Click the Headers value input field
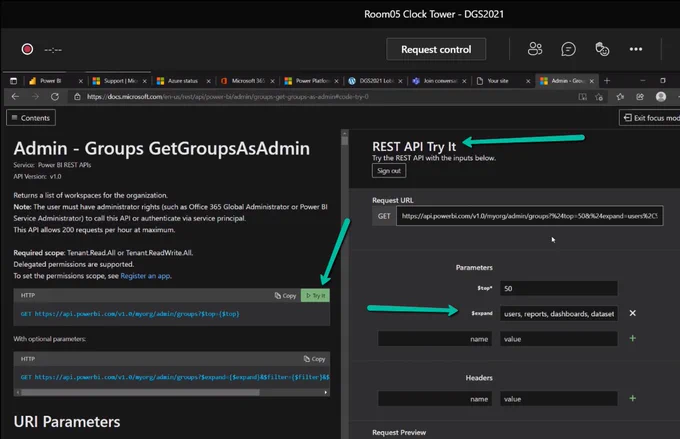 point(559,399)
